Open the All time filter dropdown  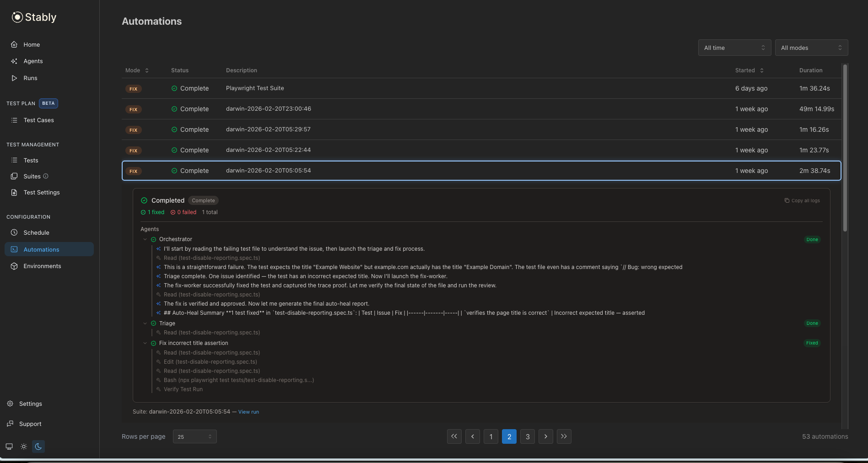click(x=734, y=48)
